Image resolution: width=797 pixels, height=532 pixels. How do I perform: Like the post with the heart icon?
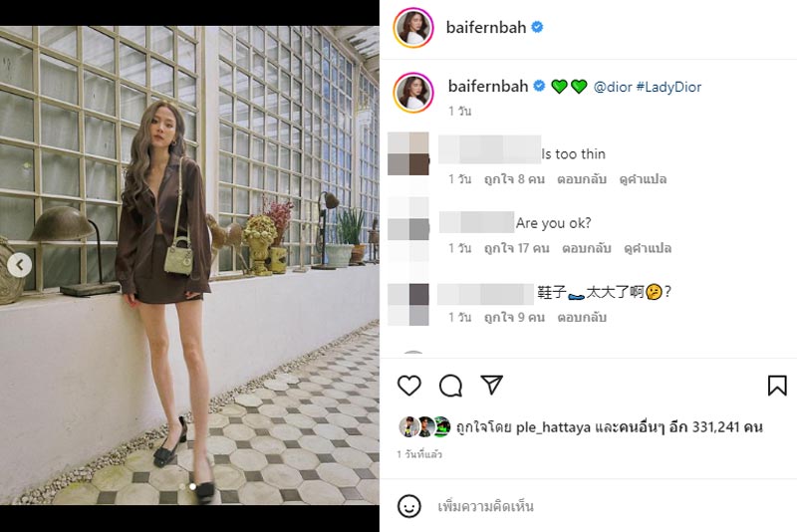click(409, 386)
